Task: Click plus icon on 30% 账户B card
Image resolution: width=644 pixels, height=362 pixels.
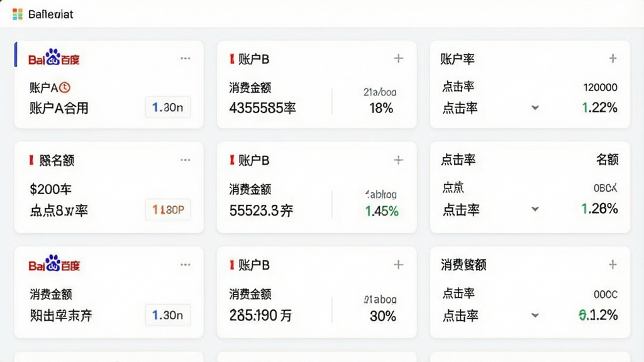Action: 398,265
